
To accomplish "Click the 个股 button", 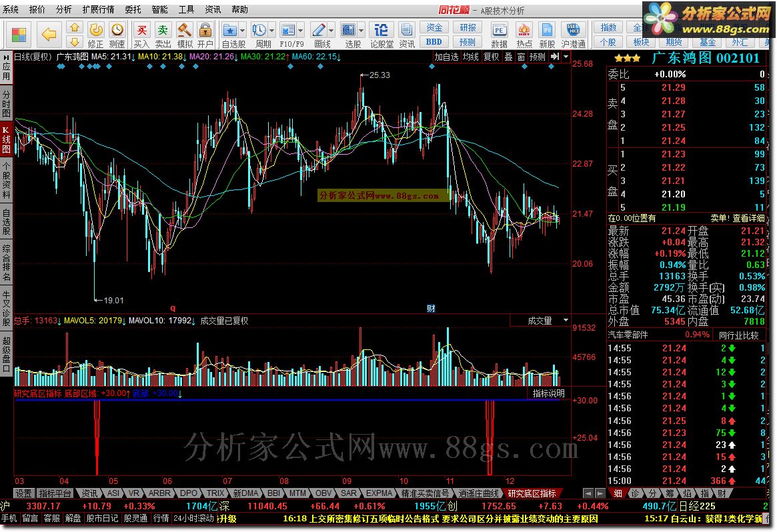I will (x=608, y=42).
